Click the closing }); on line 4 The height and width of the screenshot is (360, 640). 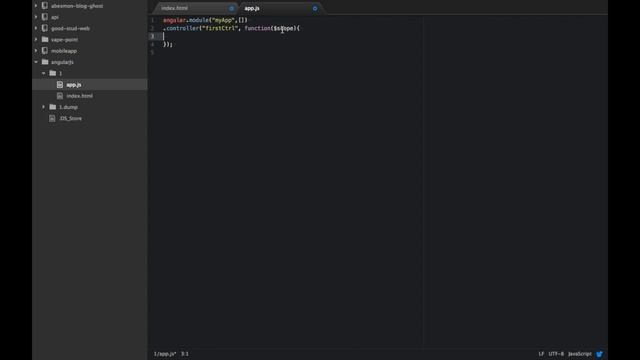(168, 44)
